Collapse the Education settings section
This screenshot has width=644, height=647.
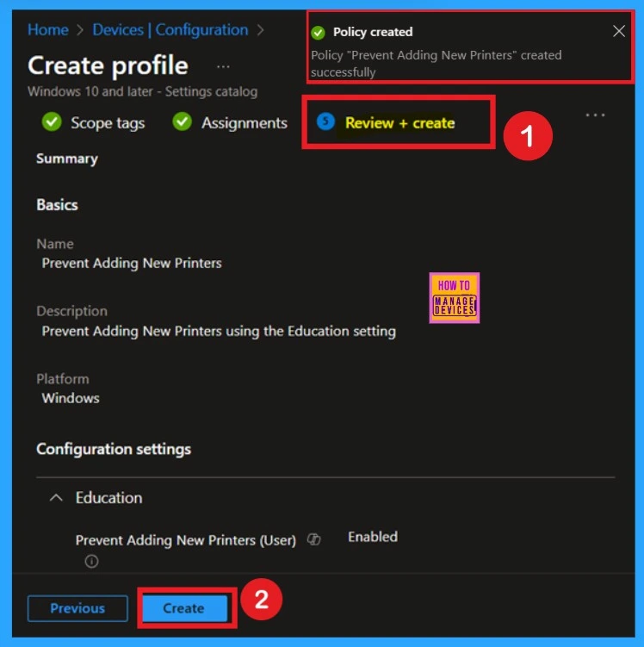(56, 498)
